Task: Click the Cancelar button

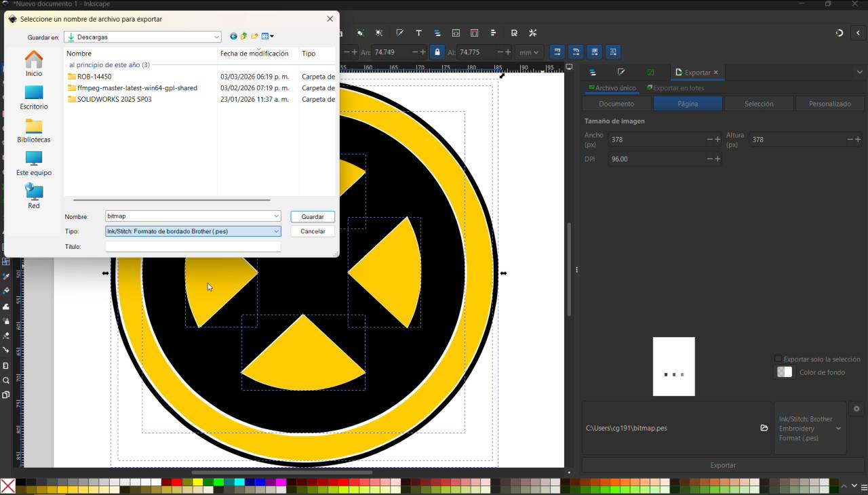Action: pos(313,231)
